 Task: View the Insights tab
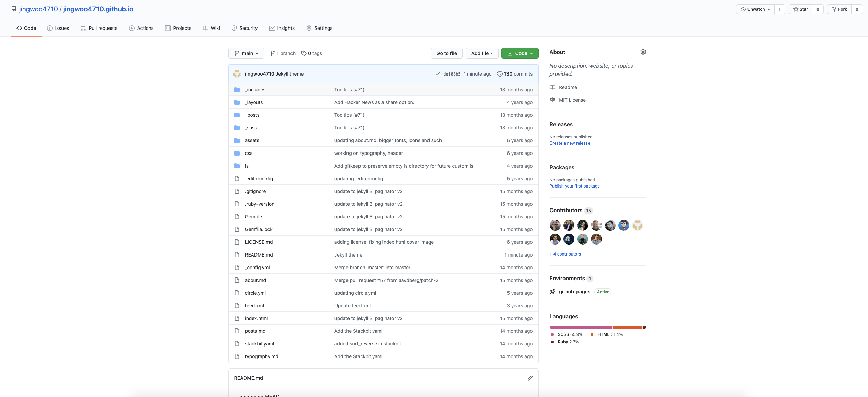[282, 28]
